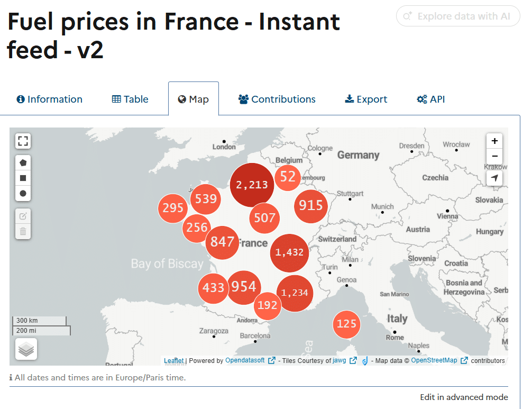Switch to the Information tab
Screen dimensions: 532x409
click(x=50, y=99)
